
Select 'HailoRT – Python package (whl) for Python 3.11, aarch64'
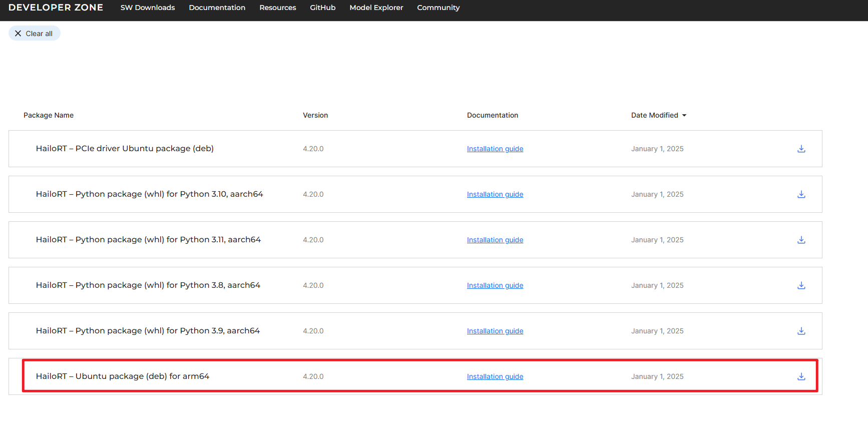pos(149,240)
